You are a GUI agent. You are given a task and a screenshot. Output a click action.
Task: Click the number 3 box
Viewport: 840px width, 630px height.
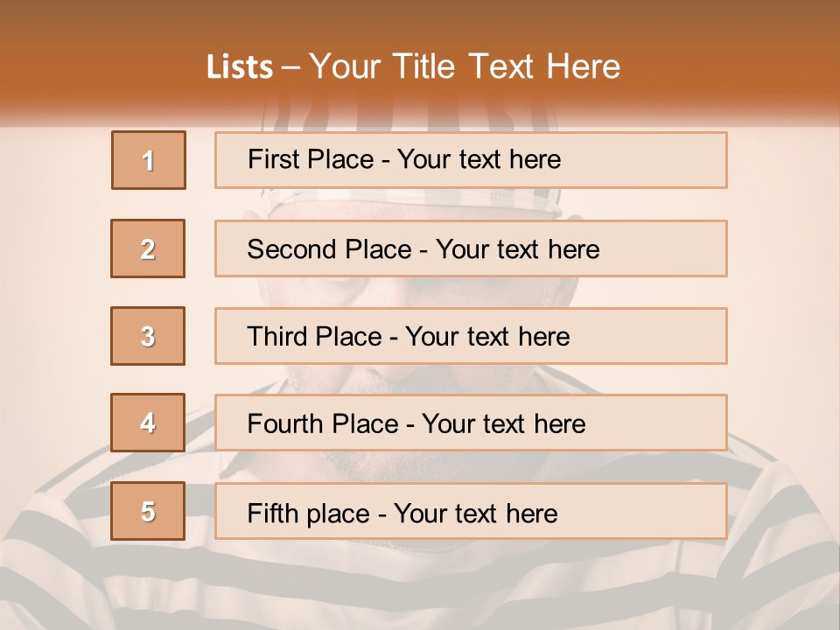pyautogui.click(x=148, y=336)
